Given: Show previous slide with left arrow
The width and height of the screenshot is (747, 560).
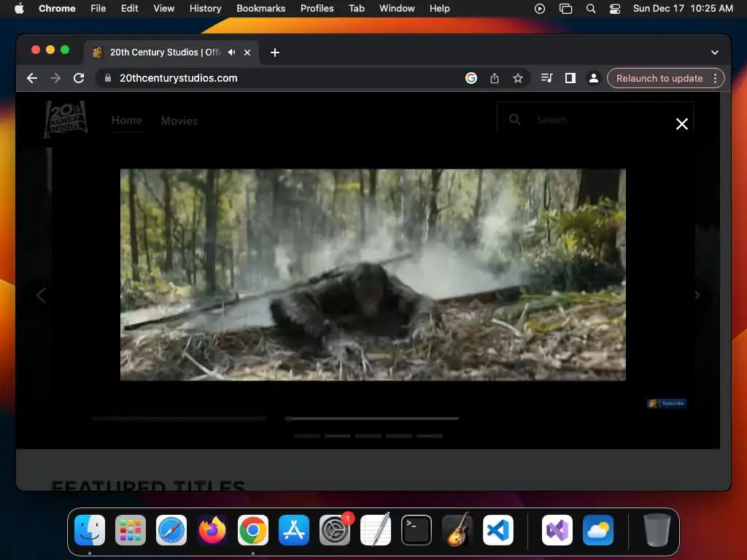Looking at the screenshot, I should coord(41,295).
